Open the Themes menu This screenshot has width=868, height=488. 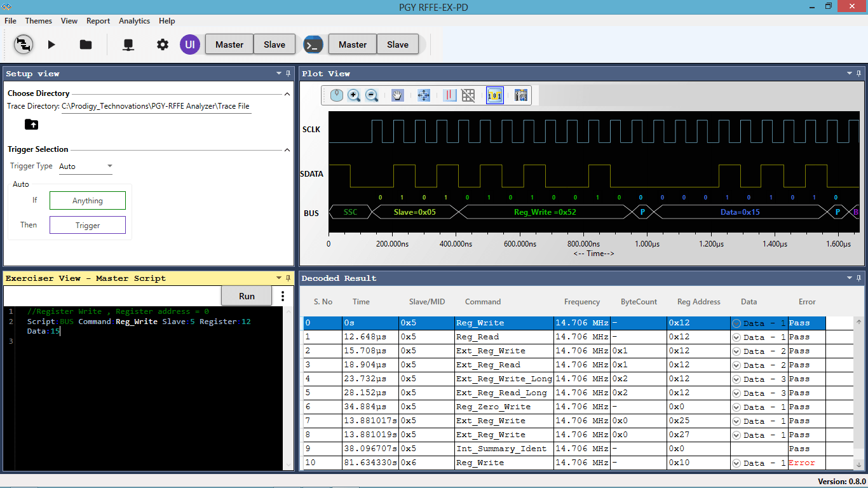pyautogui.click(x=38, y=21)
